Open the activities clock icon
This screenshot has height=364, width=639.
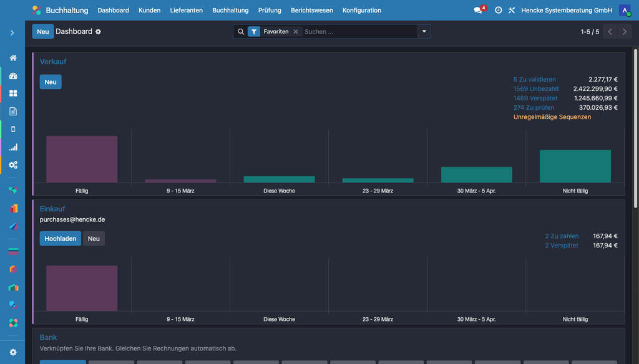point(498,10)
